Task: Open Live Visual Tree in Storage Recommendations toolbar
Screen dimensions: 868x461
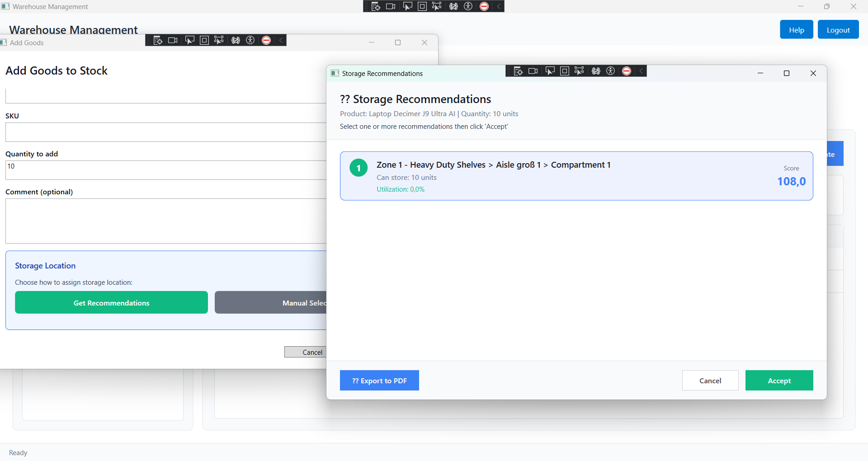Action: [518, 71]
